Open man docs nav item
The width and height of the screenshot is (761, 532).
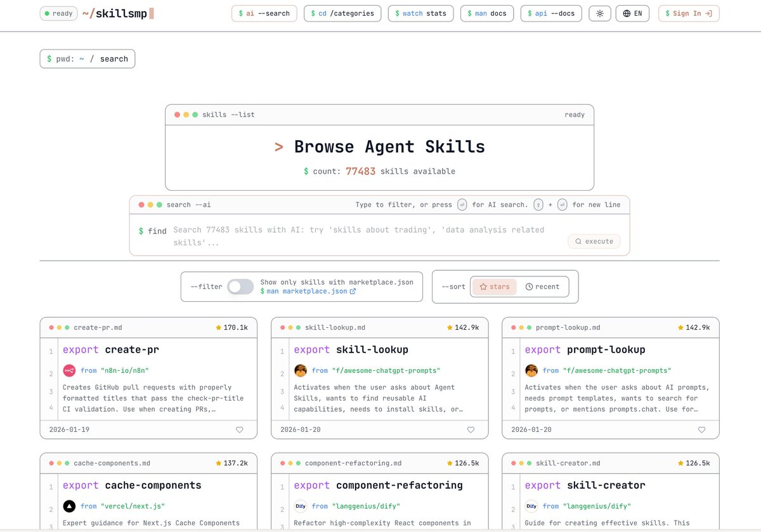point(487,13)
